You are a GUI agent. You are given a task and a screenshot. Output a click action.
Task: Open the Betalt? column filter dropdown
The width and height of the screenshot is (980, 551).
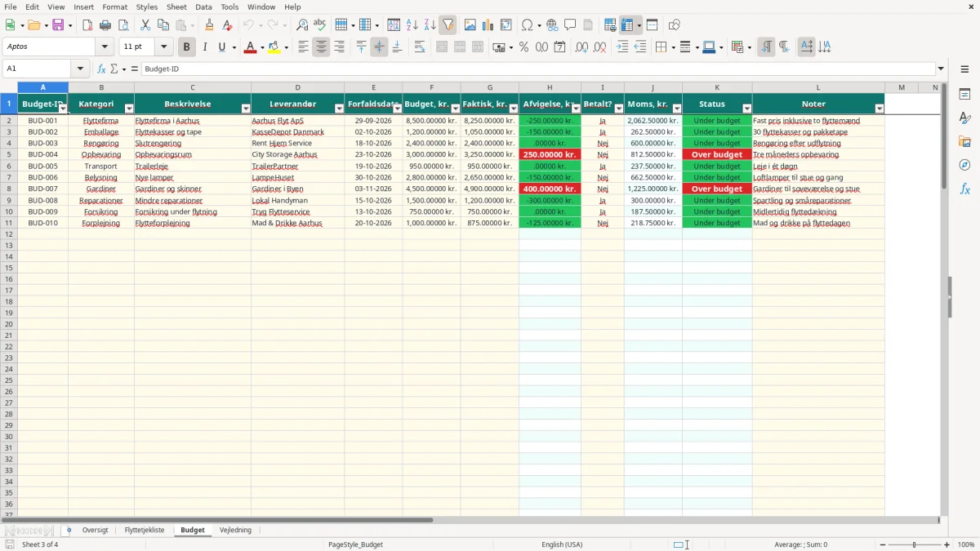[618, 109]
